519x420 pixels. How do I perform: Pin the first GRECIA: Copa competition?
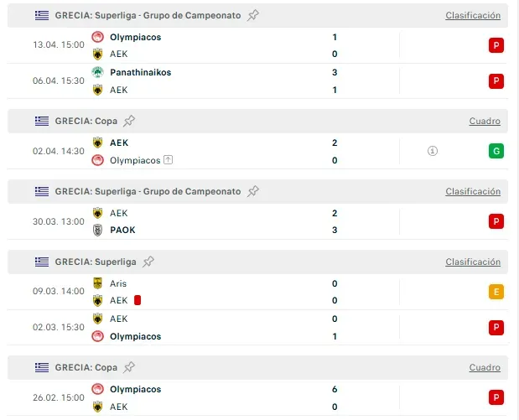129,121
